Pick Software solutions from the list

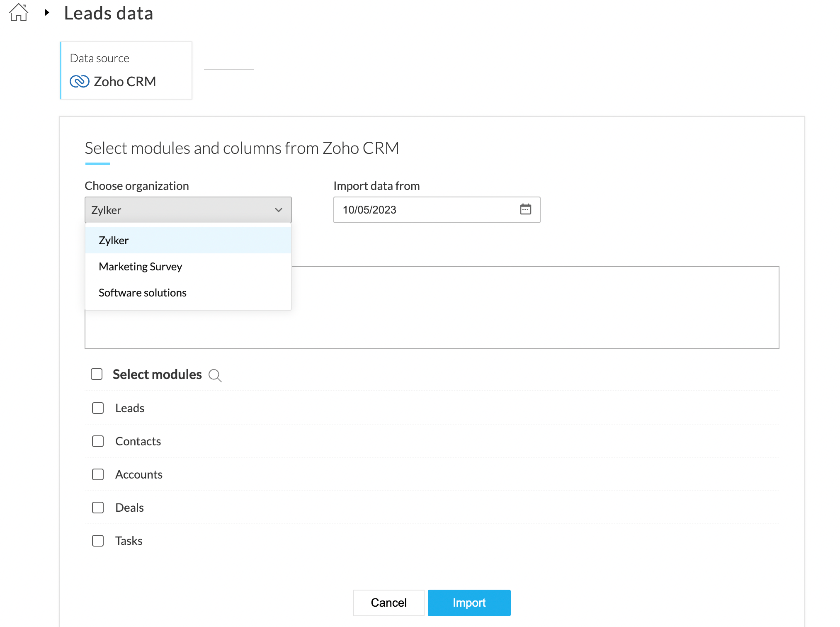coord(142,293)
